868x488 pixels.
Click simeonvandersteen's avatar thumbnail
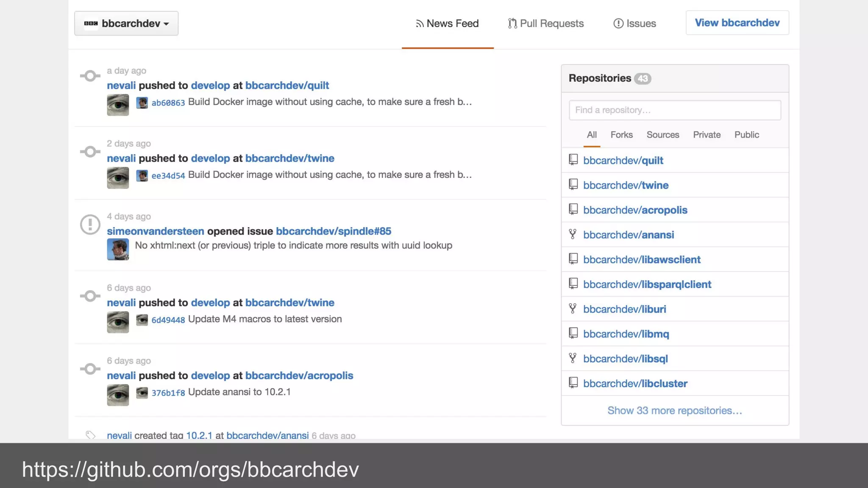[x=118, y=249]
